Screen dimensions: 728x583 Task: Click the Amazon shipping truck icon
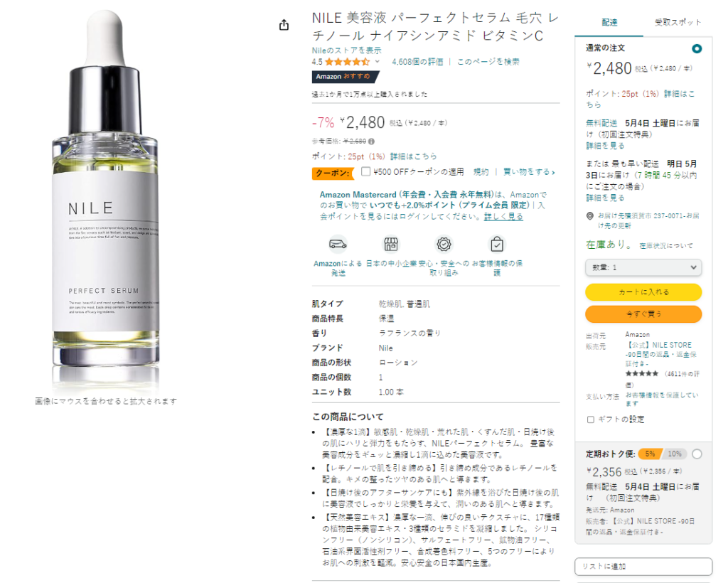[x=338, y=244]
